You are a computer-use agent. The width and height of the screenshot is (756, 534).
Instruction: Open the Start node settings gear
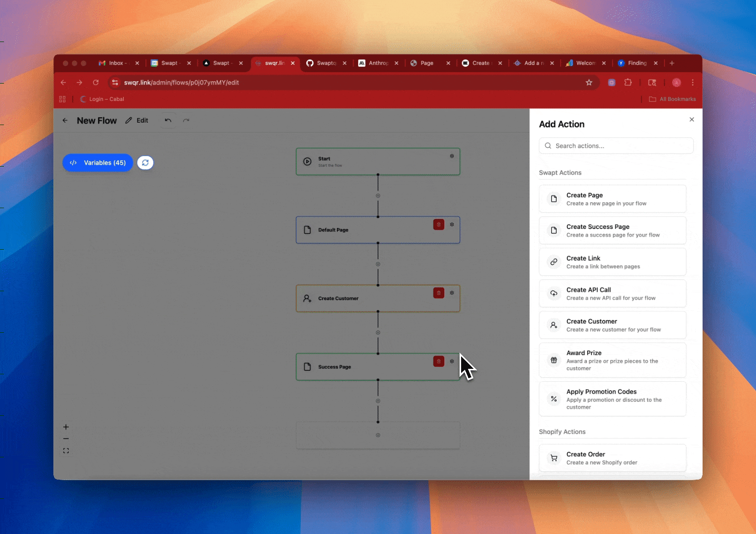(452, 156)
